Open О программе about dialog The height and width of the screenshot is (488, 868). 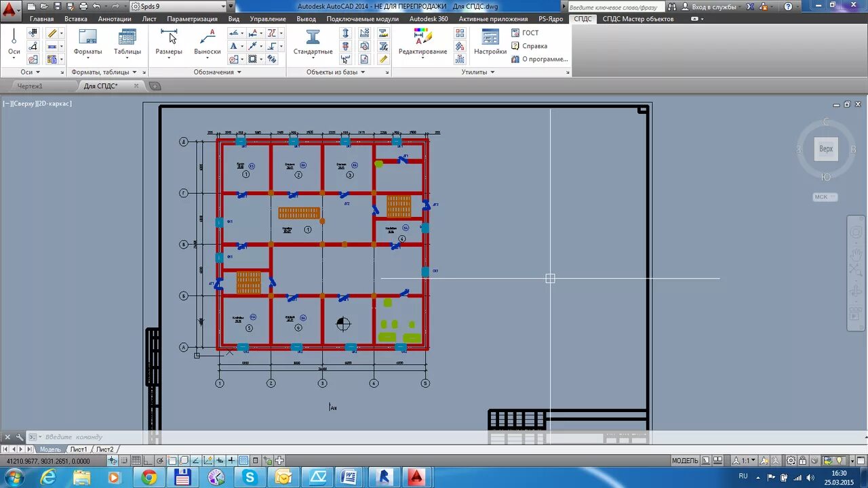(x=540, y=59)
